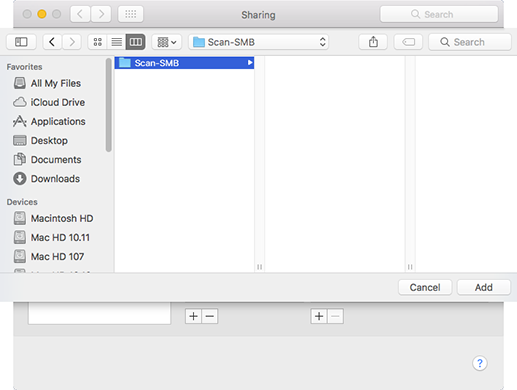Viewport: 517px width, 390px height.
Task: Click the second column divider handle
Action: 410,267
